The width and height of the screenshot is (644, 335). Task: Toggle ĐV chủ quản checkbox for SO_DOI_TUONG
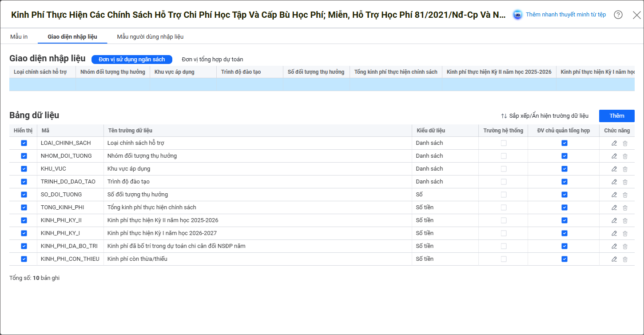click(564, 195)
